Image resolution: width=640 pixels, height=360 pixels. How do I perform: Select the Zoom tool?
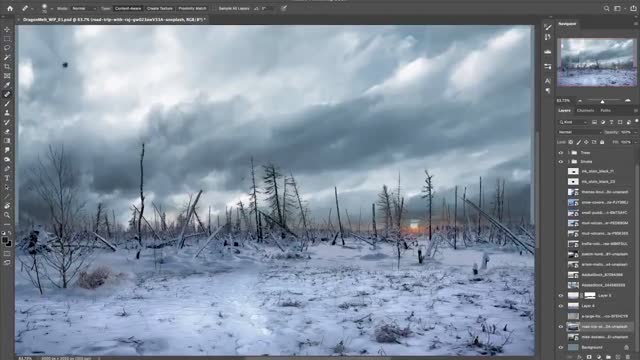coord(7,215)
